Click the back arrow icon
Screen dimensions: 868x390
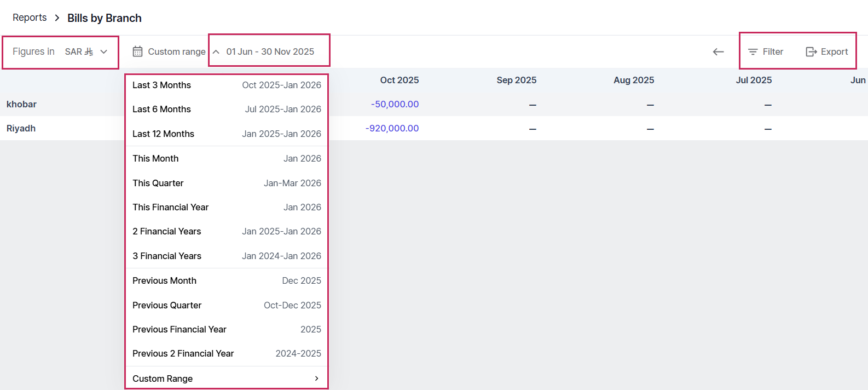(x=718, y=51)
